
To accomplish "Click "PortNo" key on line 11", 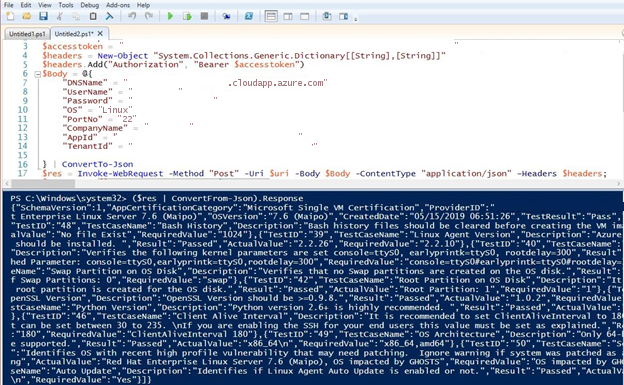I will (82, 119).
